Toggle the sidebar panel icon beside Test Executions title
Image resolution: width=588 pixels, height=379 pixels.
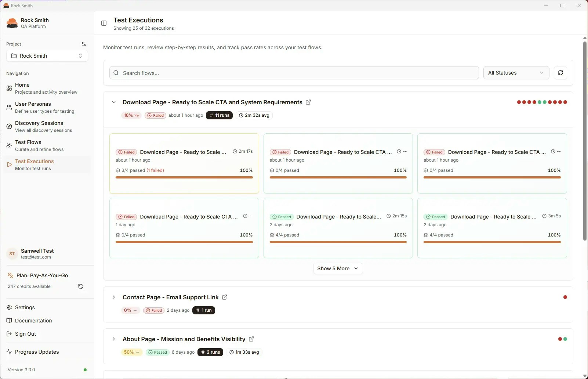[104, 23]
